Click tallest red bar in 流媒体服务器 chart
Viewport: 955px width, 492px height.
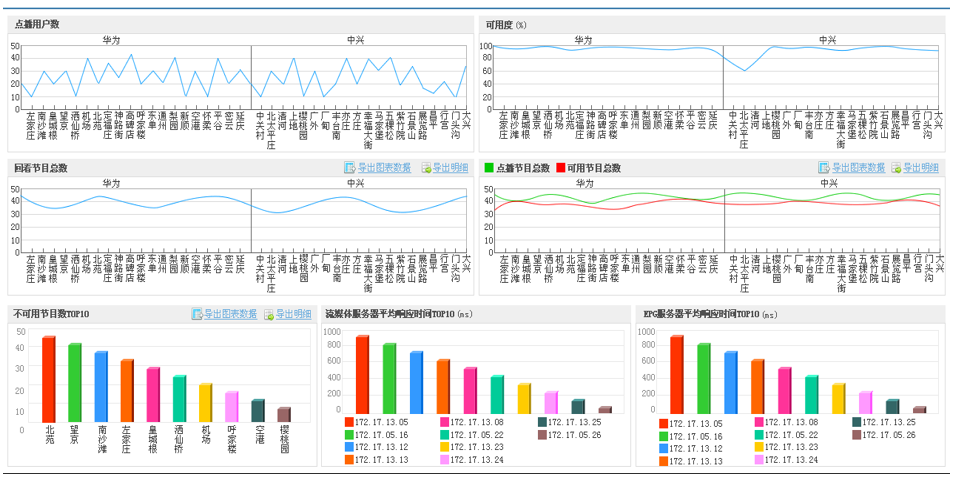coord(362,374)
